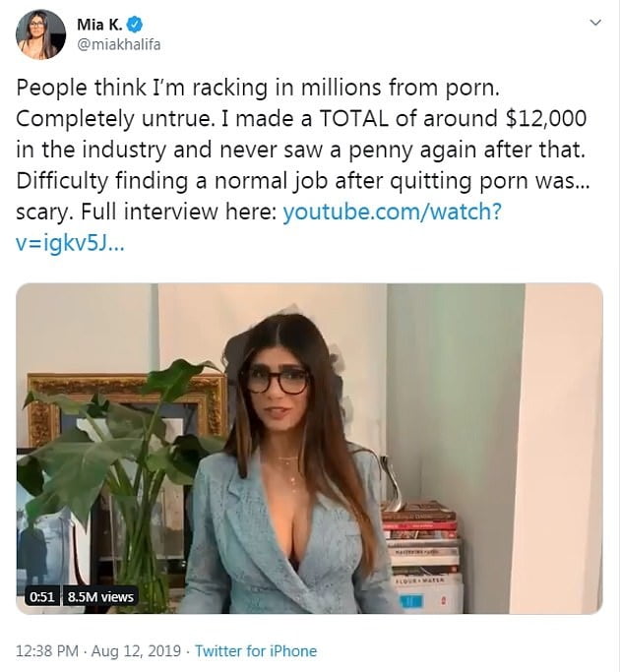621x672 pixels.
Task: Click the 8.5M views counter
Action: pyautogui.click(x=100, y=596)
